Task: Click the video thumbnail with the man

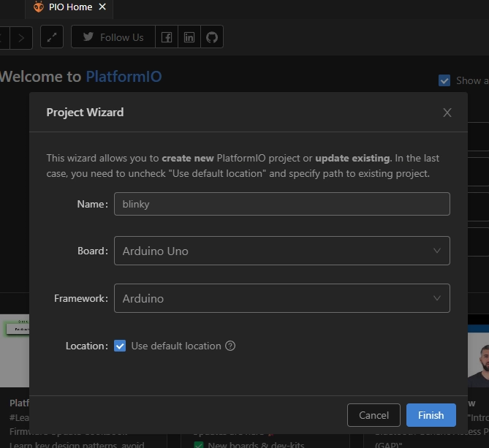Action: [x=478, y=356]
